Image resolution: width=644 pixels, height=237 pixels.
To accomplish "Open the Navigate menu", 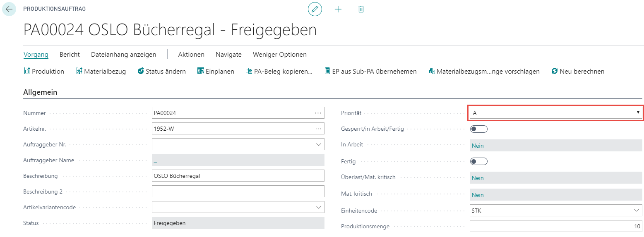I will tap(228, 55).
